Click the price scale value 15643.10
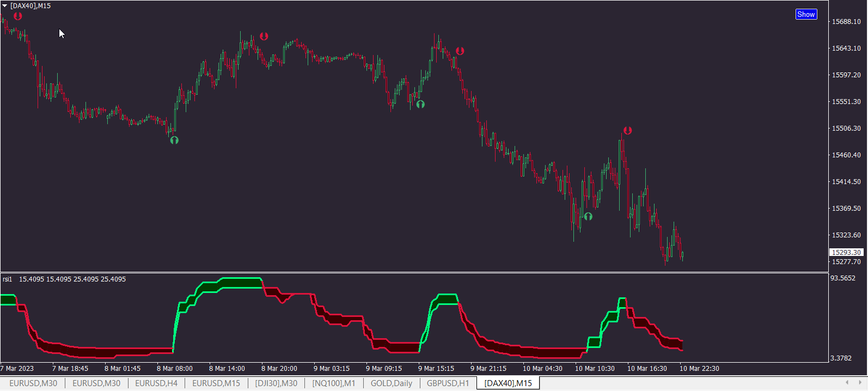Screen dimensions: 868x391 pos(846,48)
